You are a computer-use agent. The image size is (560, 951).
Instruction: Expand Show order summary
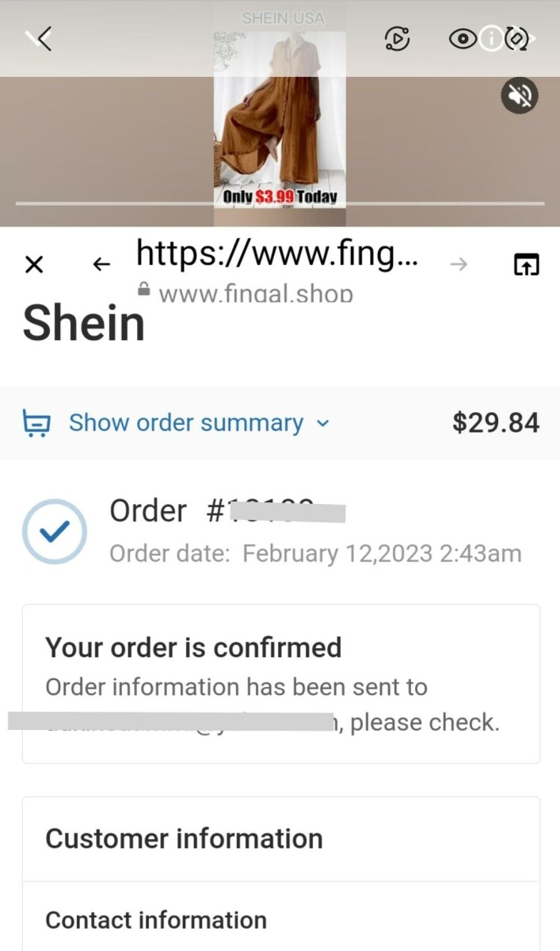click(x=186, y=423)
